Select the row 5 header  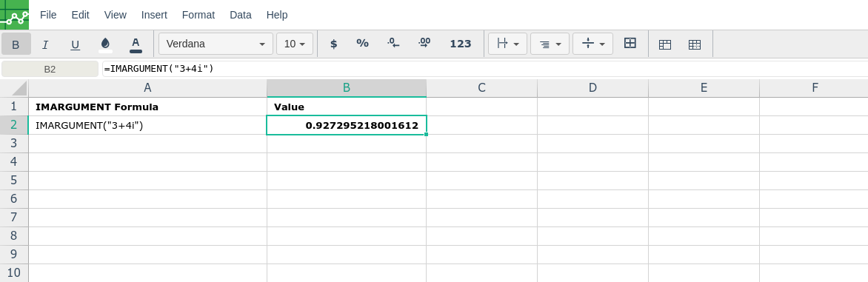tap(14, 181)
